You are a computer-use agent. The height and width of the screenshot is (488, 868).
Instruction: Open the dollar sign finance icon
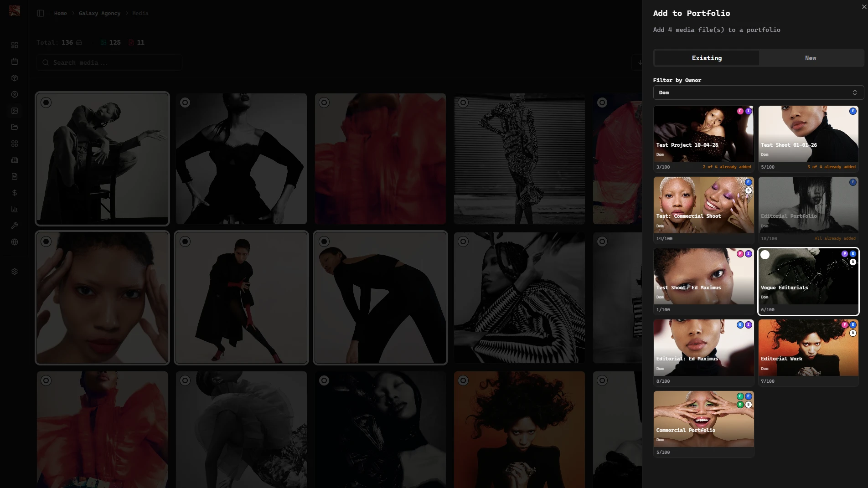pyautogui.click(x=15, y=193)
